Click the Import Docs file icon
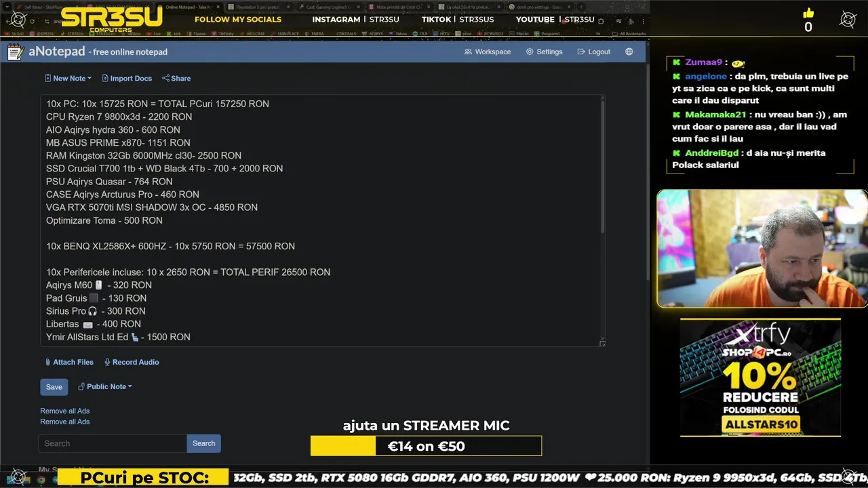The height and width of the screenshot is (488, 868). tap(105, 79)
